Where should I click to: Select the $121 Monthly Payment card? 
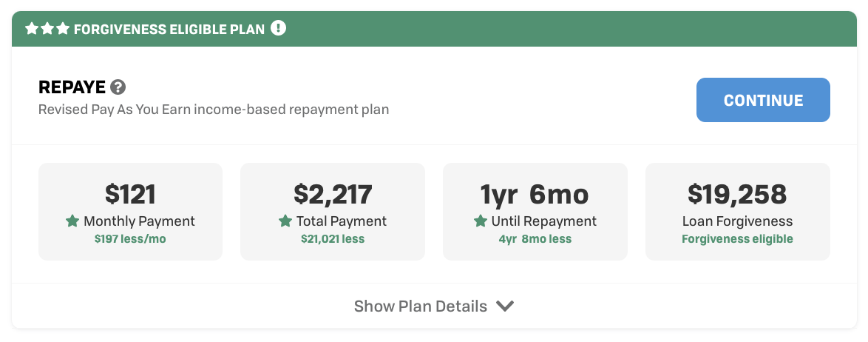click(x=130, y=211)
